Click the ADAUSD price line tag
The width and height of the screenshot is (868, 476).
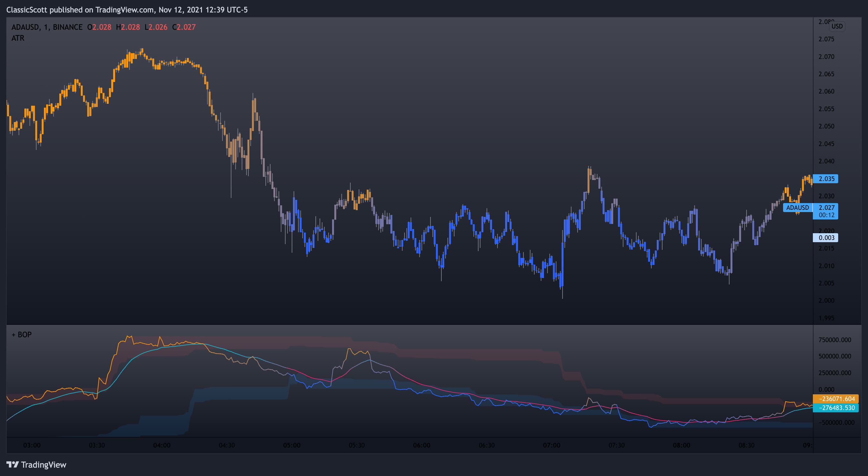point(797,207)
